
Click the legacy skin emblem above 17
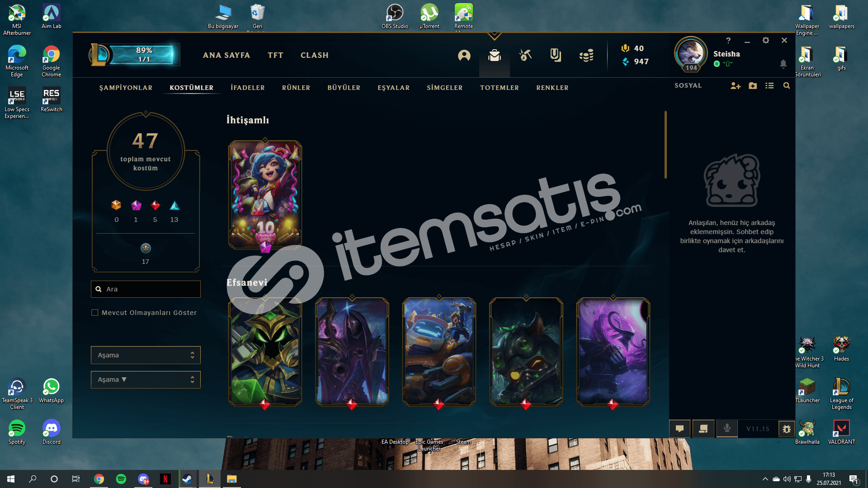click(146, 248)
